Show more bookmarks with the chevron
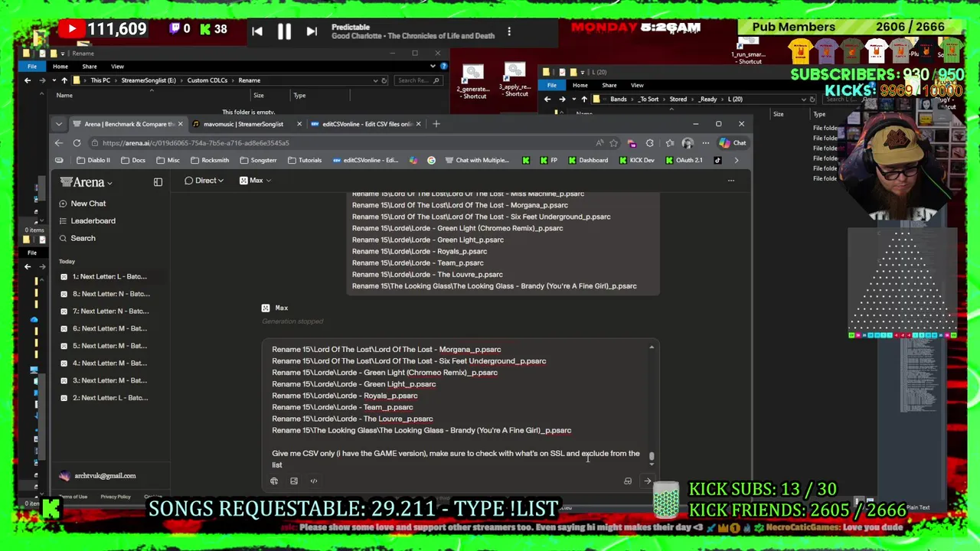Screen dimensions: 980x551 [x=737, y=161]
